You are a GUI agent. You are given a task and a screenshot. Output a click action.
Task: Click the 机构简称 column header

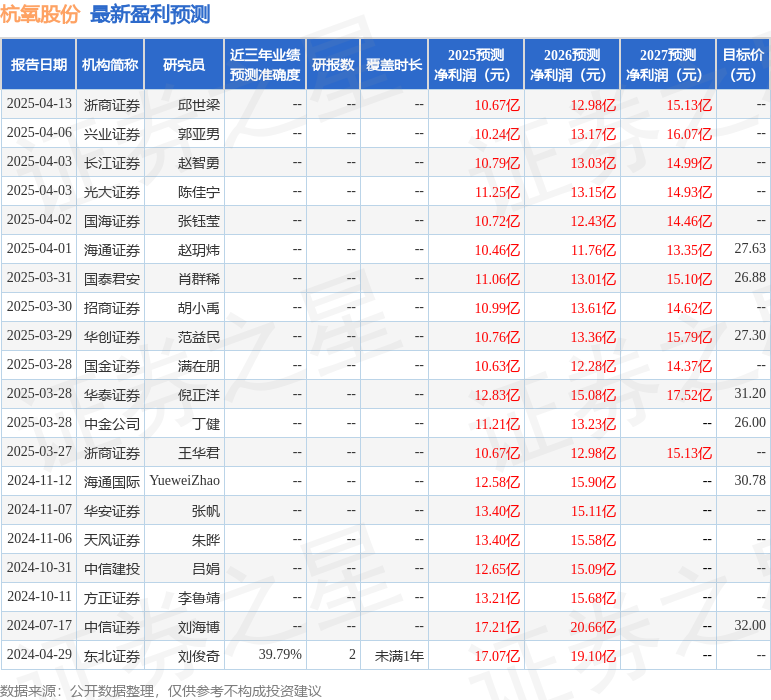pyautogui.click(x=110, y=65)
